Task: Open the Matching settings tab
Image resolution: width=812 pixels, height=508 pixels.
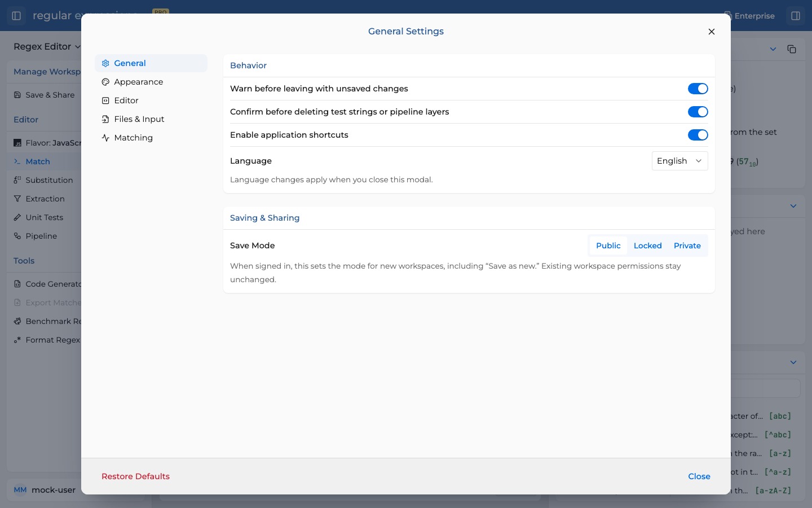Action: click(x=151, y=138)
